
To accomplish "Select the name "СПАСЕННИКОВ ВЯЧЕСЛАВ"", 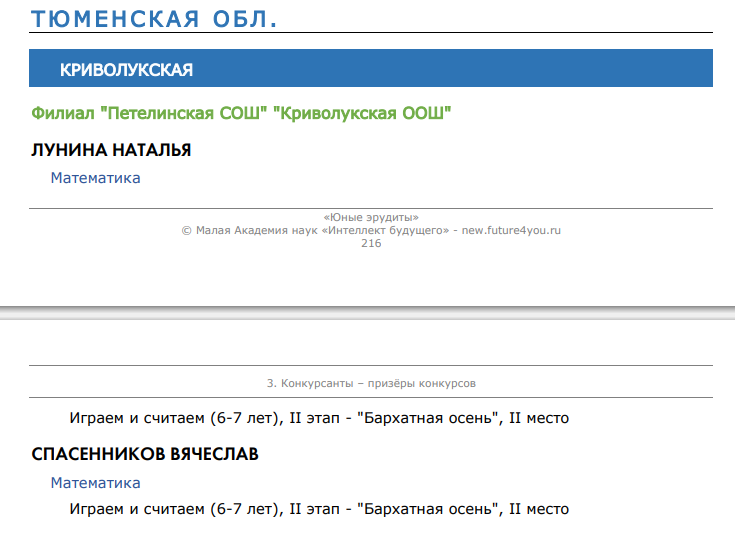I will click(x=145, y=455).
